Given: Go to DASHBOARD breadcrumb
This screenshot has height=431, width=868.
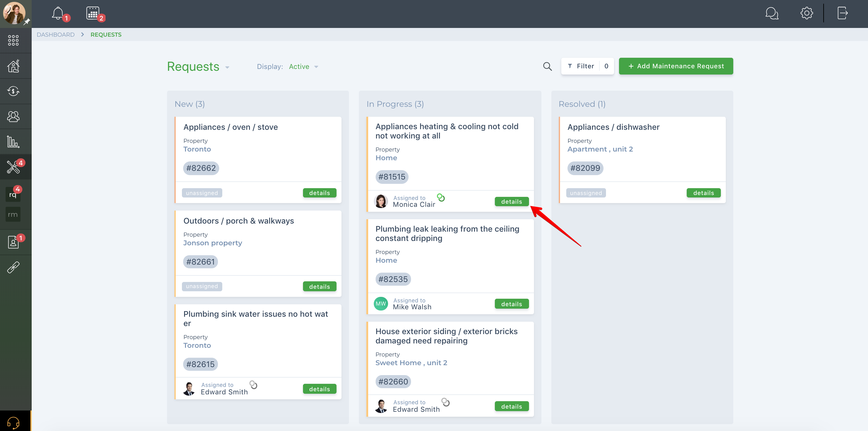Looking at the screenshot, I should pos(56,35).
